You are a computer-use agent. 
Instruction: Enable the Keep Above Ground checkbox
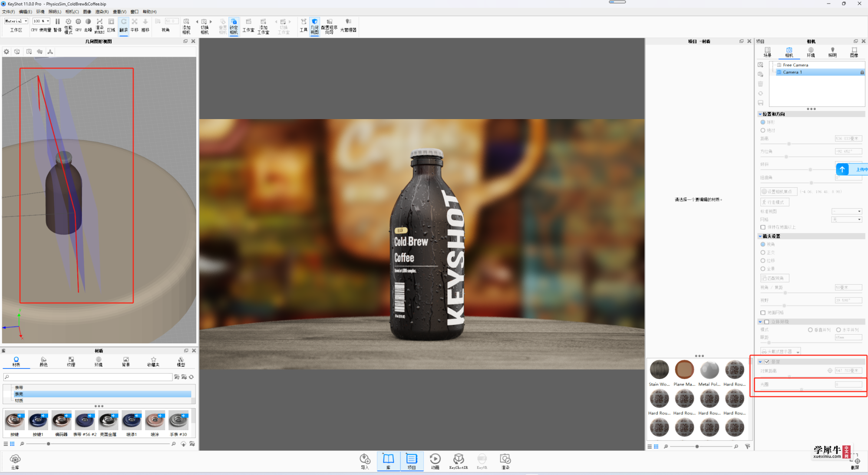[x=763, y=227]
